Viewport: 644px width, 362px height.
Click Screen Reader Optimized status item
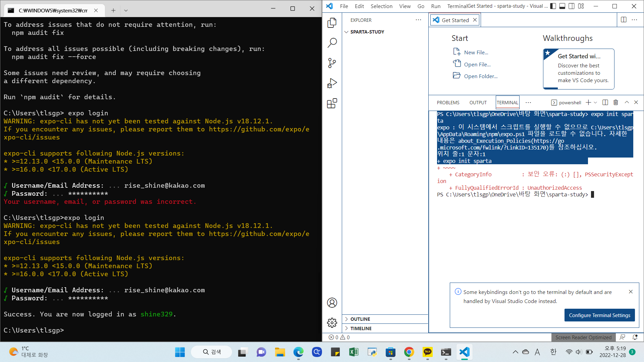pos(583,337)
